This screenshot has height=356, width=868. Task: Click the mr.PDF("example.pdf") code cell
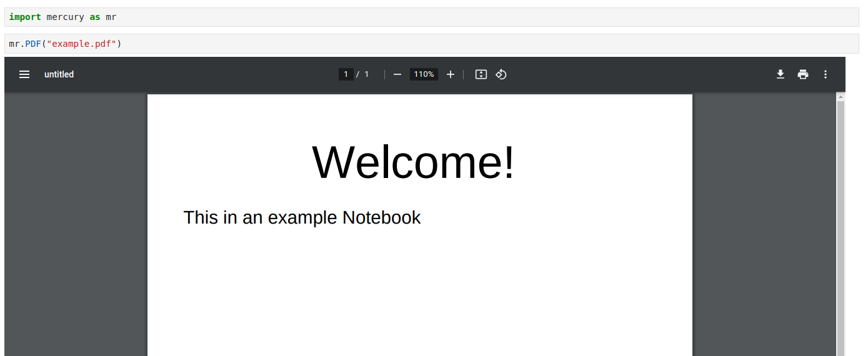[x=432, y=44]
